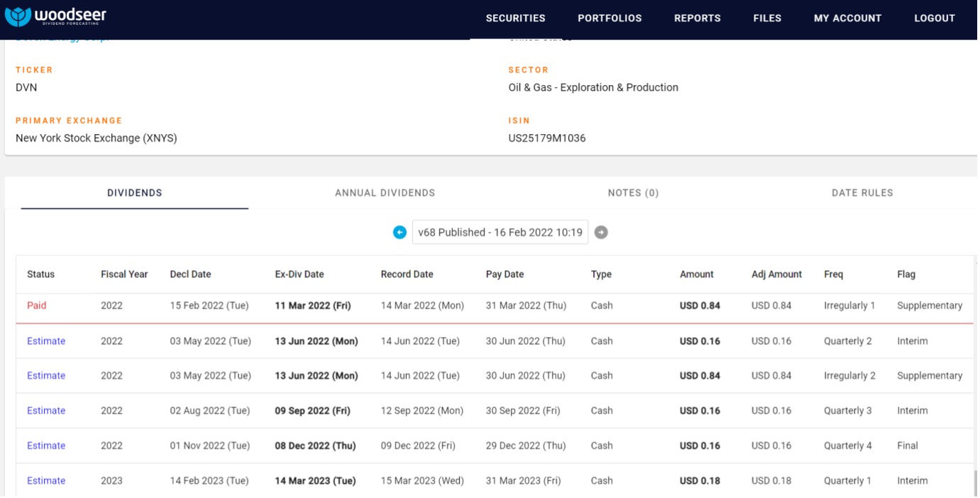Click the Record Date column header
The image size is (980, 498).
click(x=407, y=275)
